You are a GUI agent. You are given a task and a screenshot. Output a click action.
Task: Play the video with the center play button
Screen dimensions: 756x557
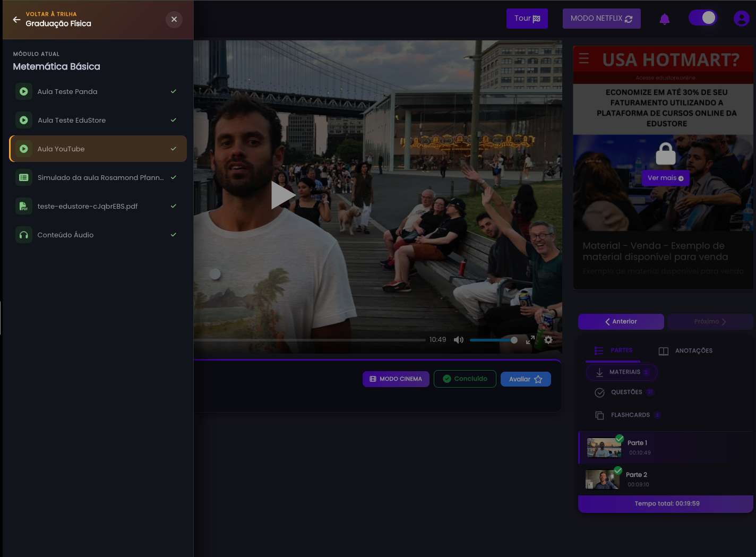pos(282,195)
